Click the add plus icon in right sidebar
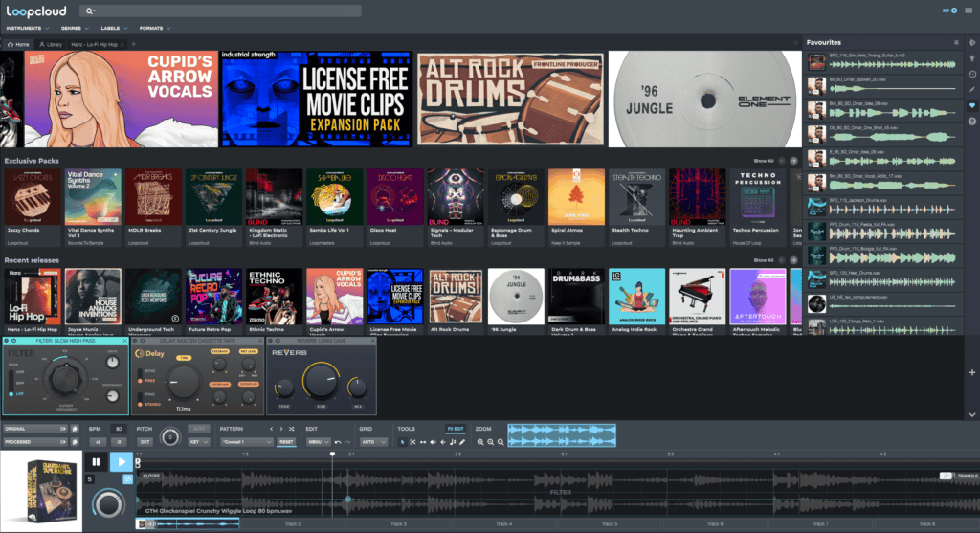The image size is (980, 533). pos(972,372)
